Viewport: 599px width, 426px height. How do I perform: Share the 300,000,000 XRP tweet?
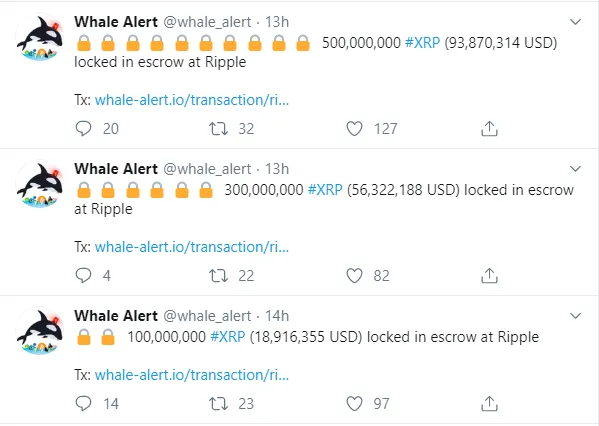pos(489,275)
